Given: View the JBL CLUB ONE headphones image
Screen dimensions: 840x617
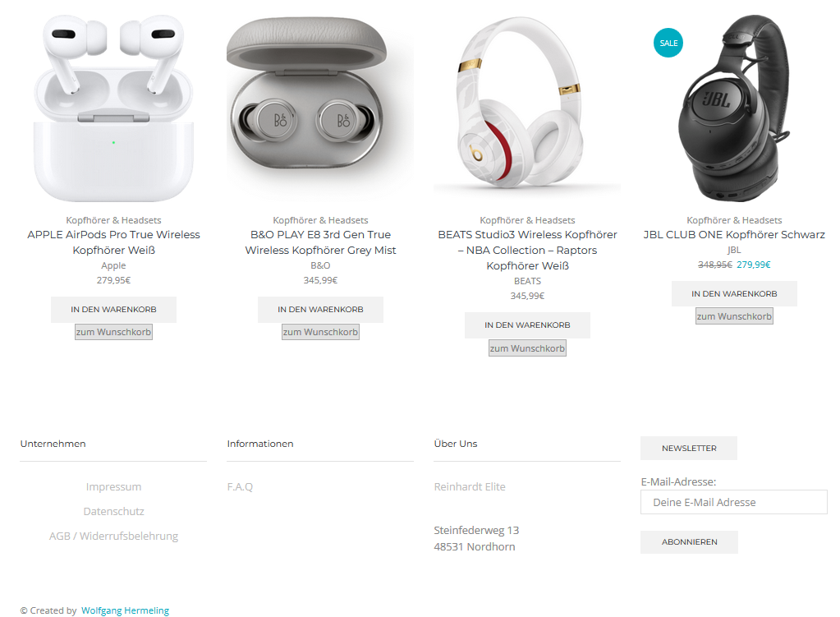Looking at the screenshot, I should coord(734,108).
